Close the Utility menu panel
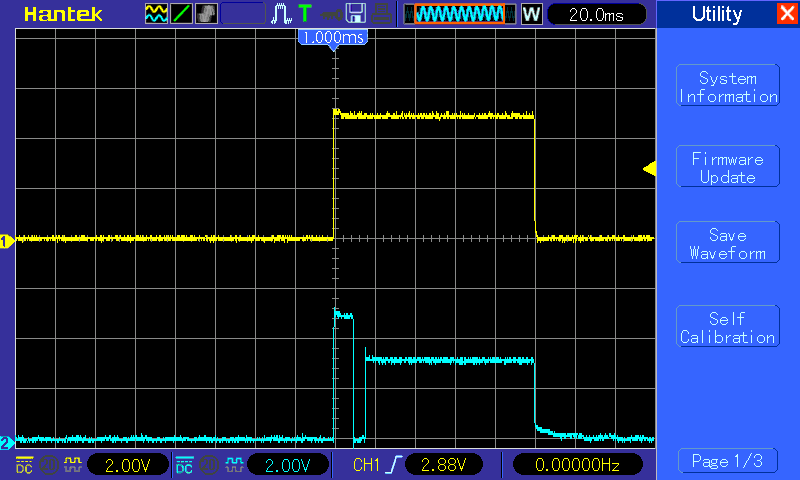The image size is (800, 480). 787,13
